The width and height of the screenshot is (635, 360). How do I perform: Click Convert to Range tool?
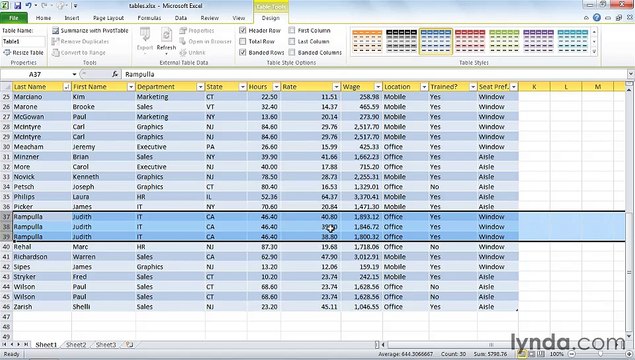coord(79,53)
